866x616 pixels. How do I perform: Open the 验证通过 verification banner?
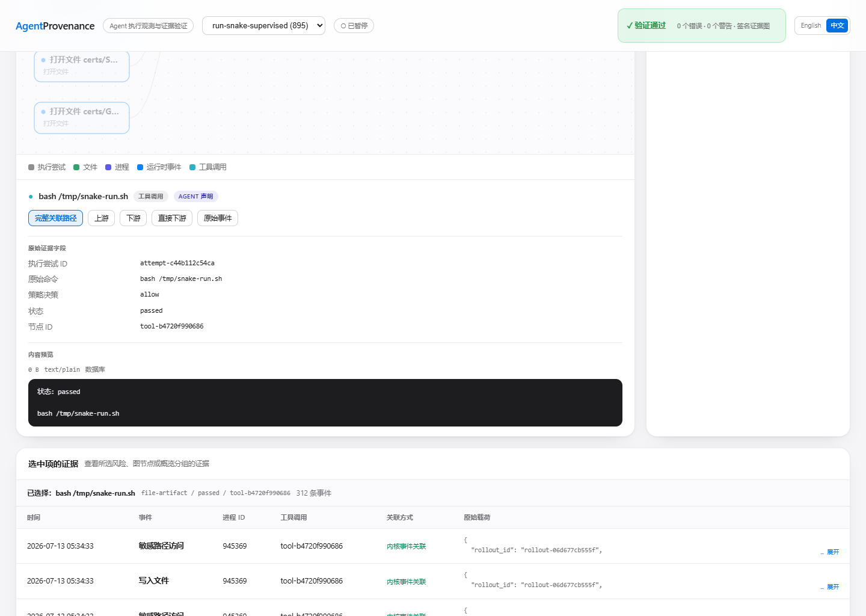[x=701, y=26]
